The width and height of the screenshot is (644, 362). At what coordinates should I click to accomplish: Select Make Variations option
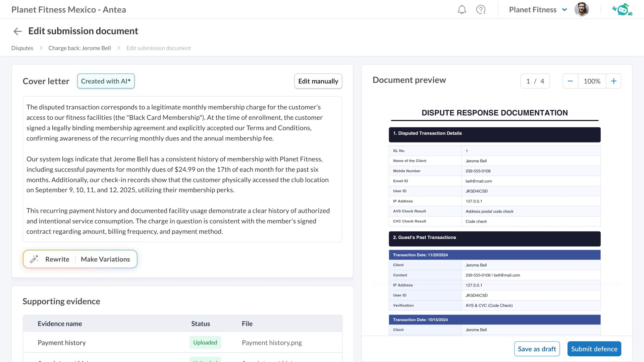click(105, 259)
